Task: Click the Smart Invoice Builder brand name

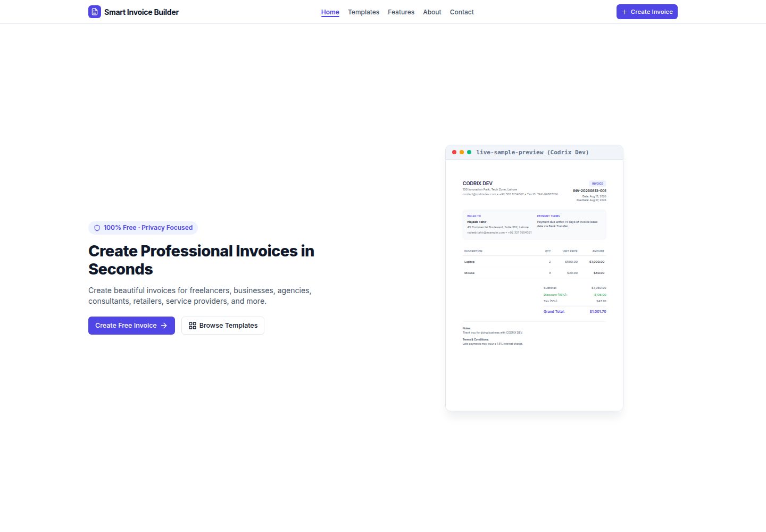Action: coord(141,12)
